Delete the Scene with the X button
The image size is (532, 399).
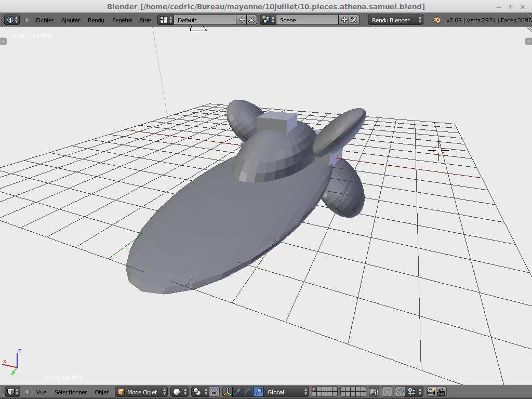[x=354, y=20]
